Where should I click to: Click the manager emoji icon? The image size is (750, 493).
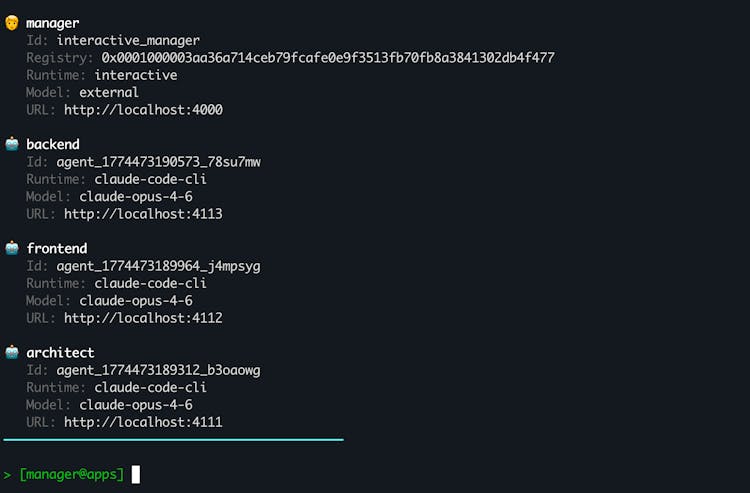(x=12, y=23)
